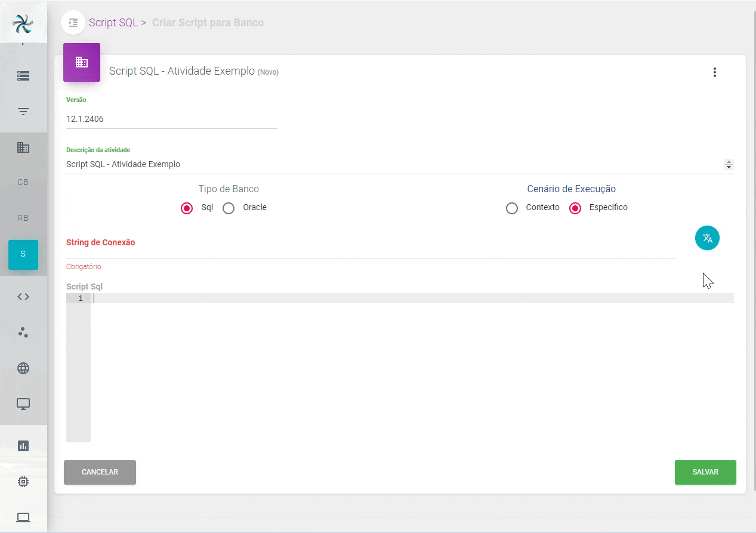Click the bar chart sidebar icon

click(23, 446)
